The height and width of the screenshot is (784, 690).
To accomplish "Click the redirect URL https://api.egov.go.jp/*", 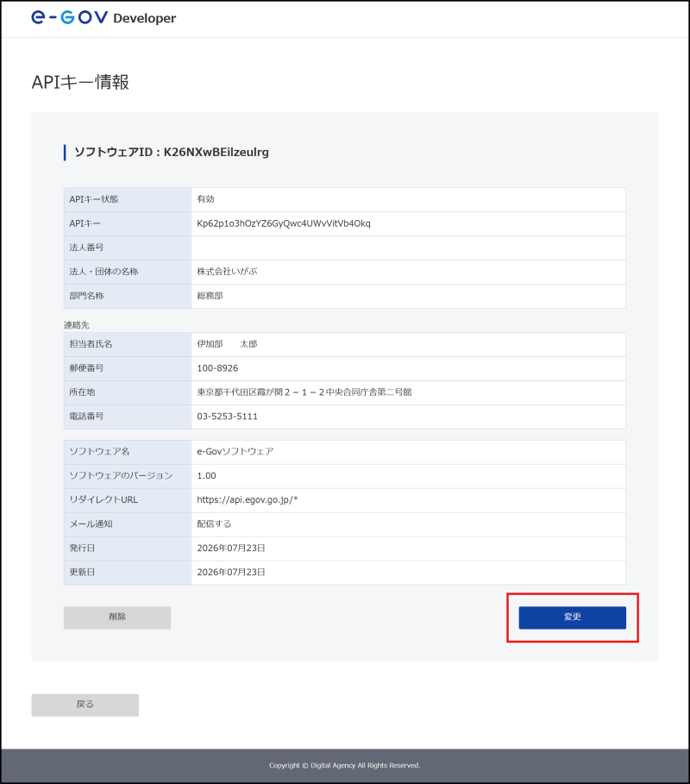I will coord(247,499).
